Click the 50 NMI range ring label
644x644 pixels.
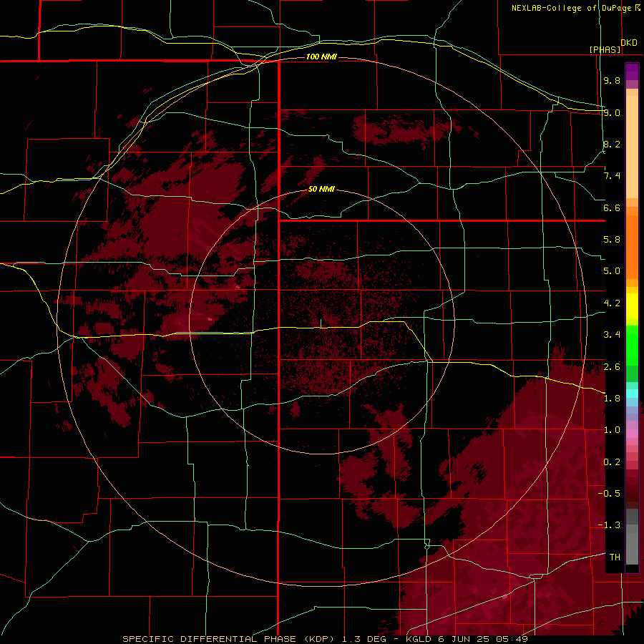point(321,189)
